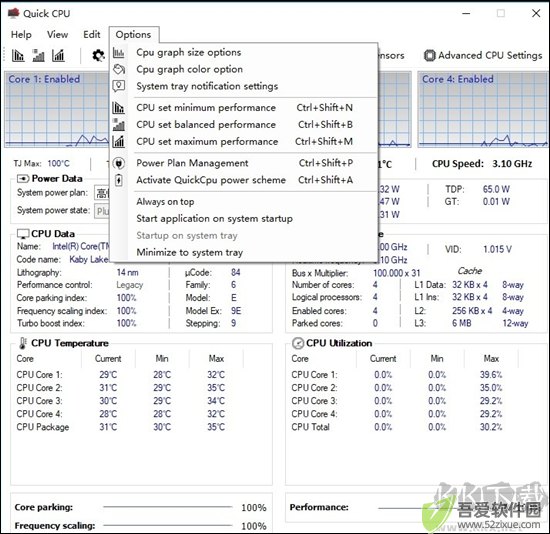
Task: Open the Edit menu
Action: [92, 34]
